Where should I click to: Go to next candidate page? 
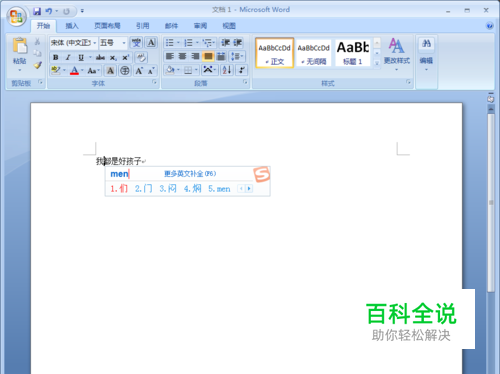tap(249, 189)
